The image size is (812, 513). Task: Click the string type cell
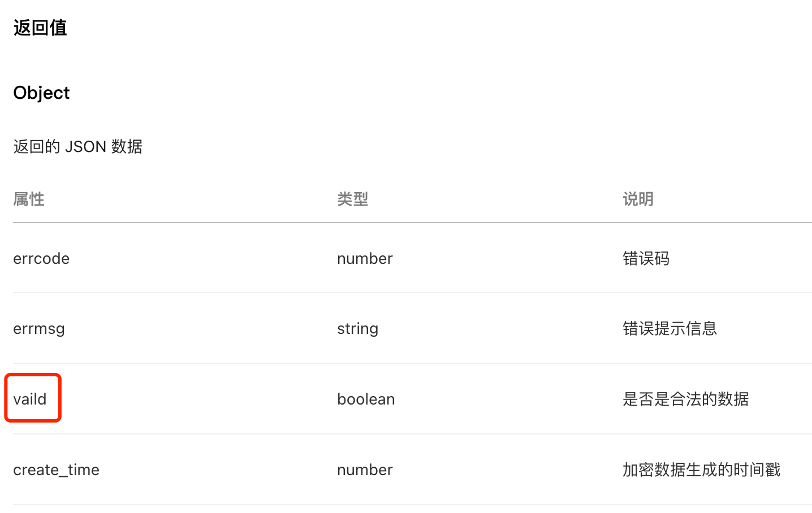tap(357, 329)
